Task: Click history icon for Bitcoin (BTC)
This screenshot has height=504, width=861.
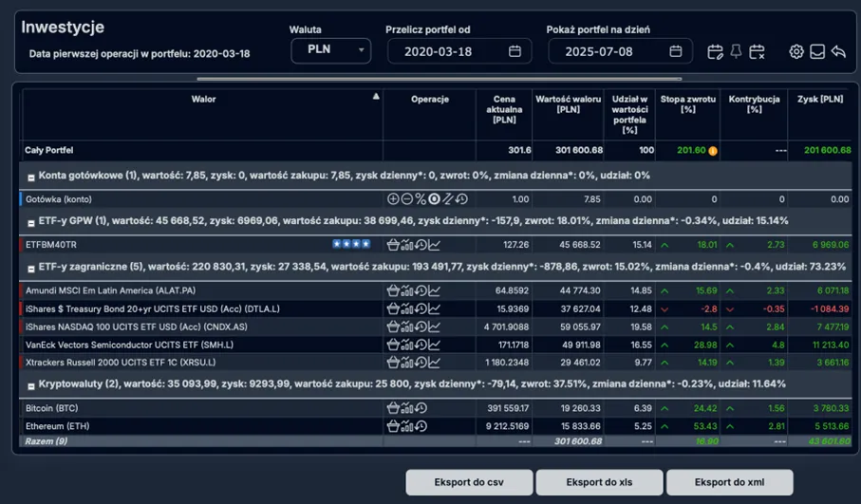Action: 421,408
